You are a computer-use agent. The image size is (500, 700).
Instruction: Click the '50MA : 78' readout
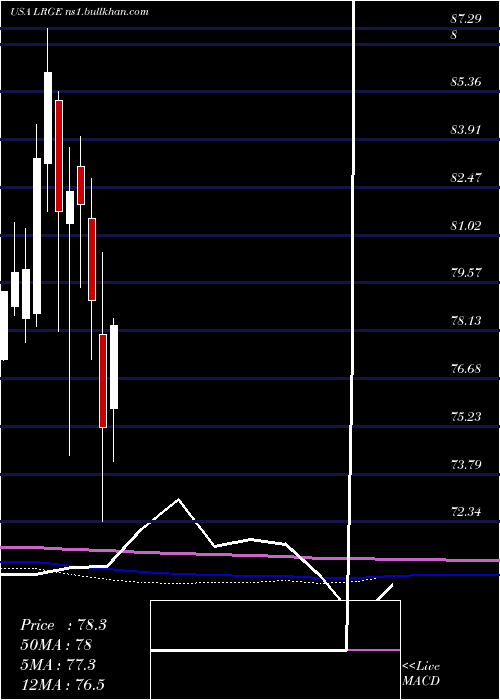coord(56,645)
